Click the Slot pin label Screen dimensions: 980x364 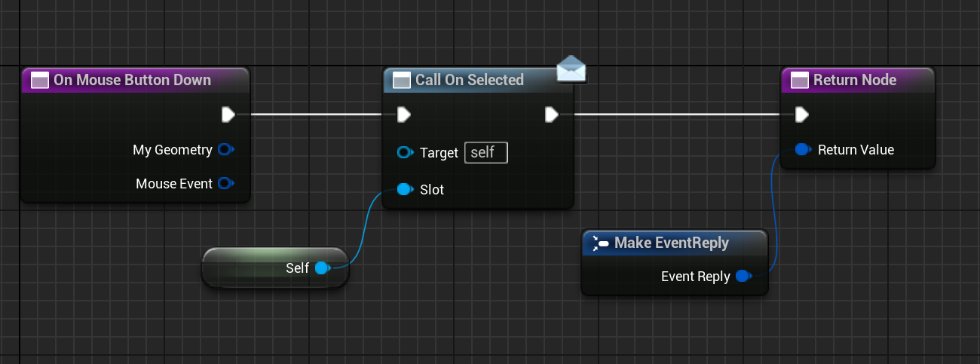432,190
